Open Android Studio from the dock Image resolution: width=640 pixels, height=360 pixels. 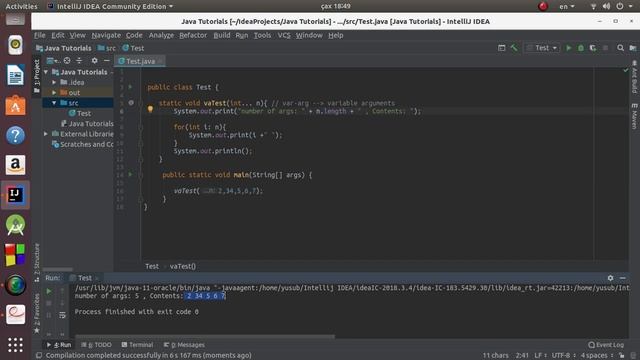[16, 225]
